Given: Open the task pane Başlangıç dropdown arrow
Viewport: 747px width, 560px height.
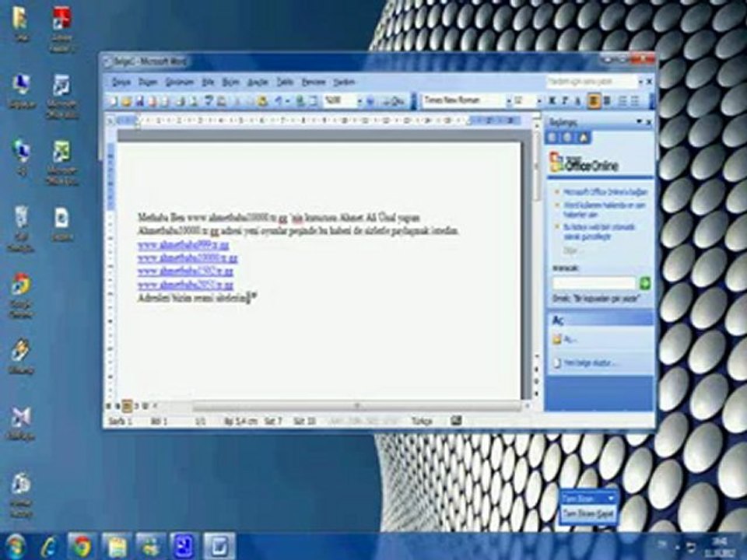Looking at the screenshot, I should (640, 122).
